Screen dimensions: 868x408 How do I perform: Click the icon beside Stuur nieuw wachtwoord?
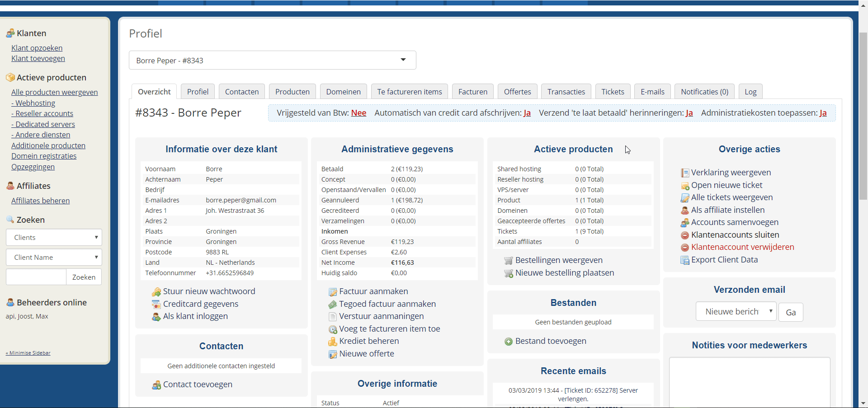pos(156,292)
